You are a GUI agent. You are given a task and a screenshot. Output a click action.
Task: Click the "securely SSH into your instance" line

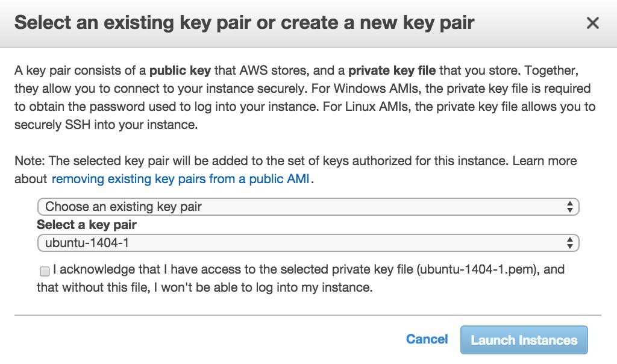click(106, 125)
